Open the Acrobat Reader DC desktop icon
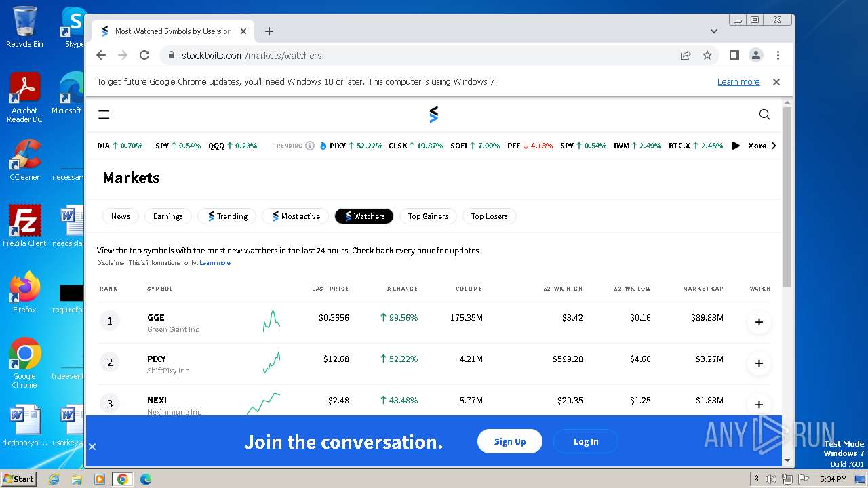 (24, 98)
